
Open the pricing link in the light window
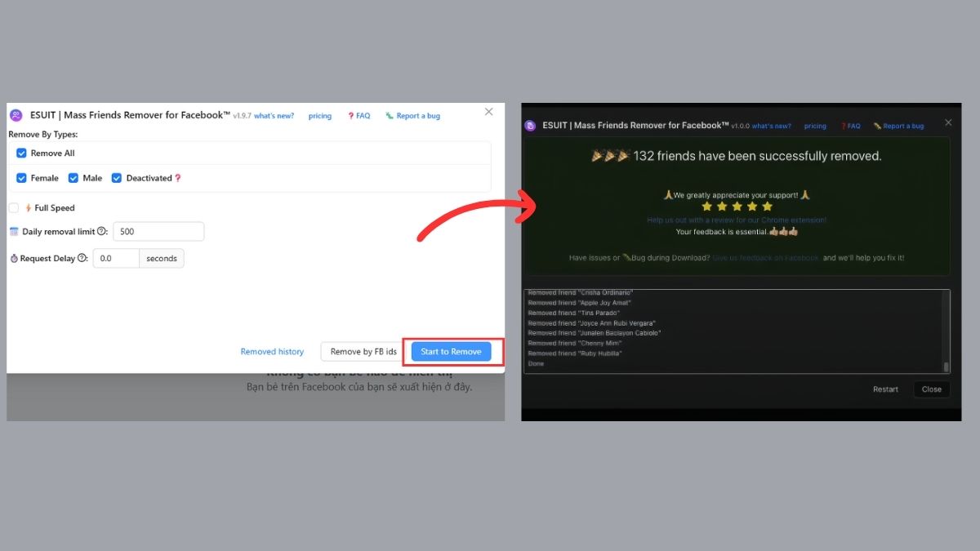coord(320,116)
